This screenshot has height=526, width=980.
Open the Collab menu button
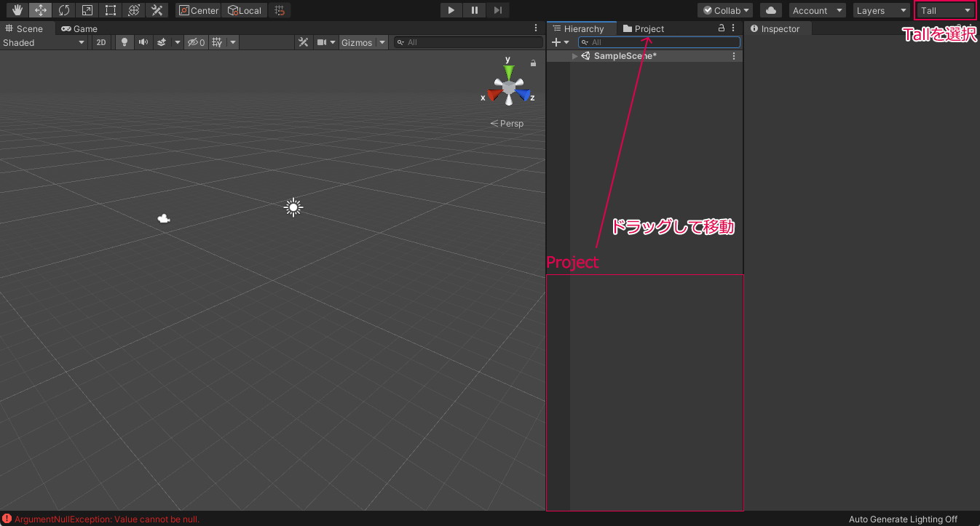[x=726, y=10]
